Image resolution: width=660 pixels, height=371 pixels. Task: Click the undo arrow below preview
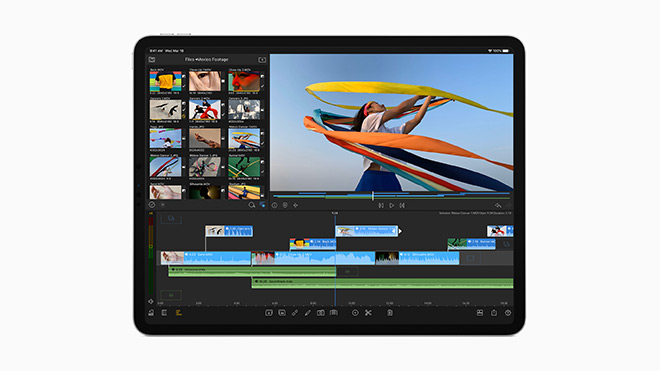498,206
